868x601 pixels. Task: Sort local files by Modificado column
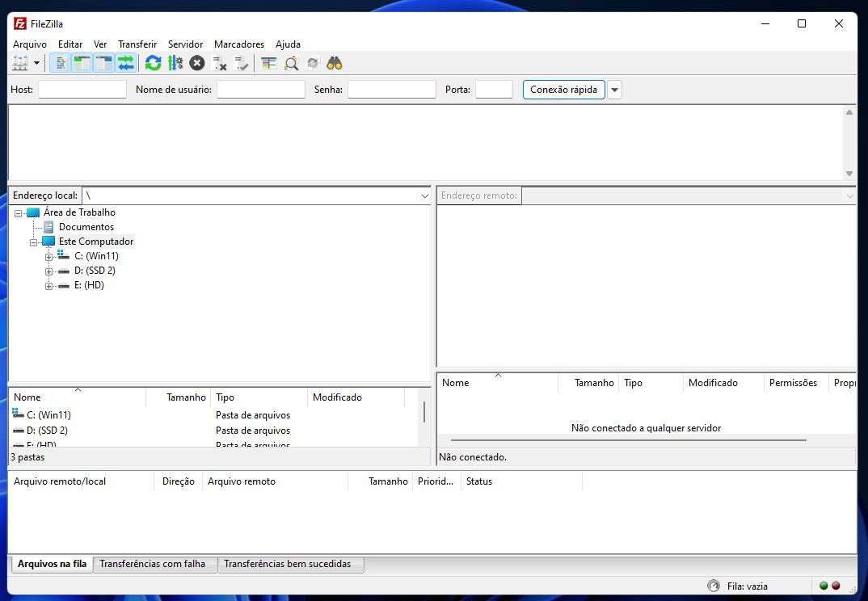coord(356,397)
